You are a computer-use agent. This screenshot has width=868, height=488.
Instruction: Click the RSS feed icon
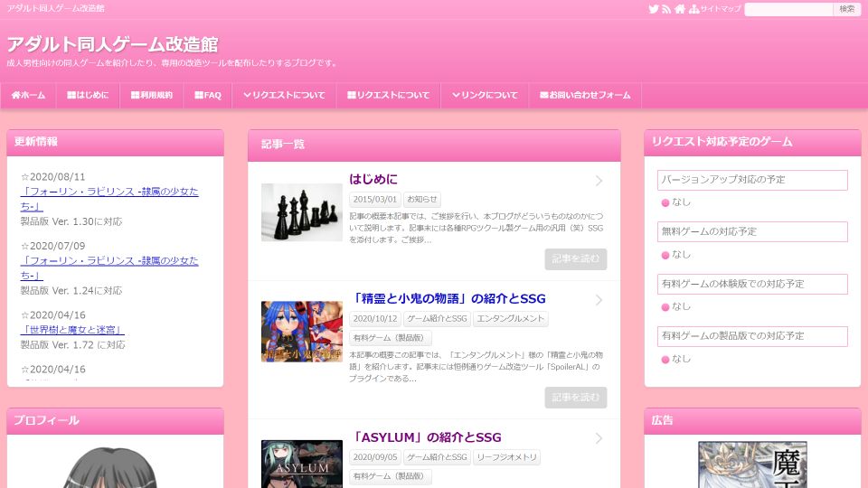click(666, 9)
